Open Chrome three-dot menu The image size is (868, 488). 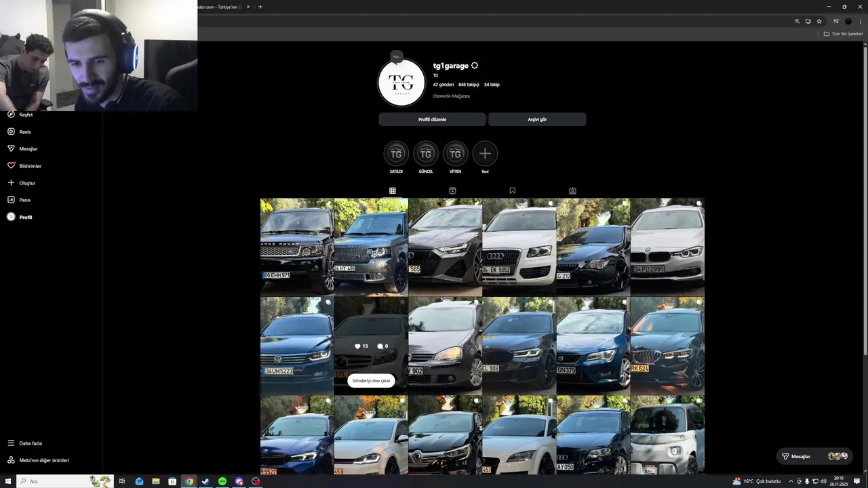tap(861, 21)
